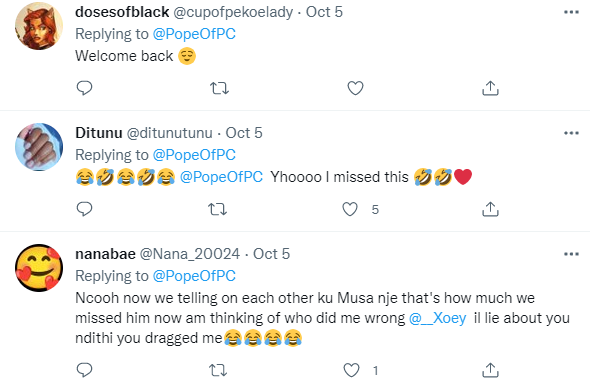Open dosesofblack's profile avatar
The width and height of the screenshot is (590, 383).
coord(39,26)
